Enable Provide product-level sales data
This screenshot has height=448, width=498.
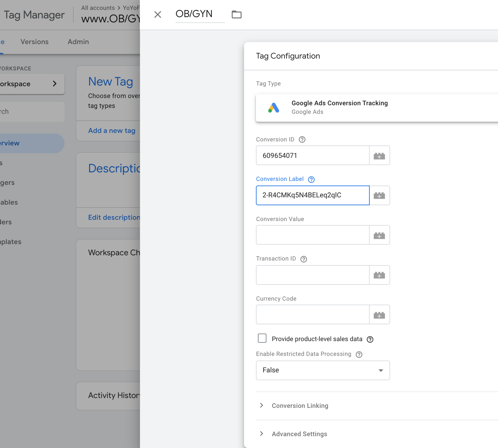262,338
